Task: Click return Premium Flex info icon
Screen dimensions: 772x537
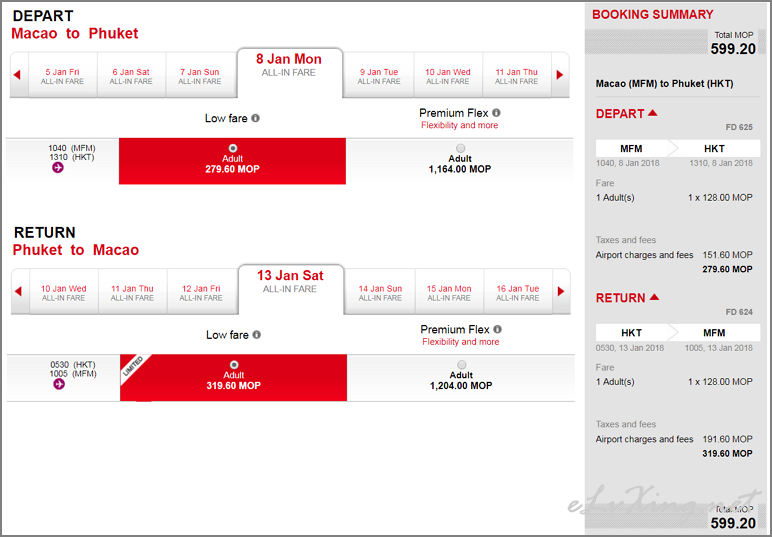Action: [497, 329]
